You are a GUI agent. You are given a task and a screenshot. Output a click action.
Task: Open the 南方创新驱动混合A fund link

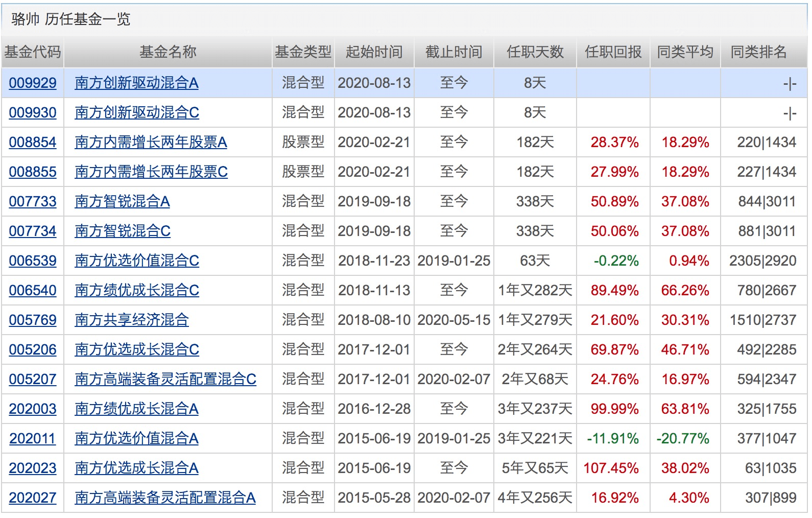pyautogui.click(x=136, y=83)
